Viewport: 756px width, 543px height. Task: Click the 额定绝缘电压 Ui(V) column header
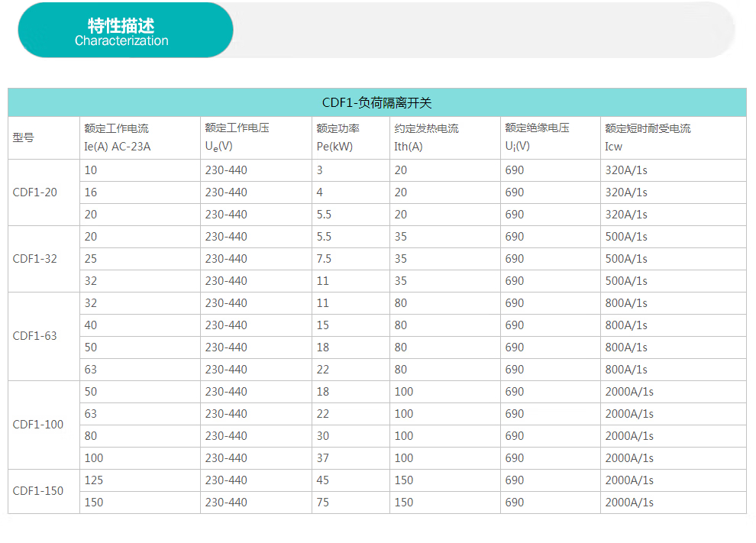tap(537, 137)
